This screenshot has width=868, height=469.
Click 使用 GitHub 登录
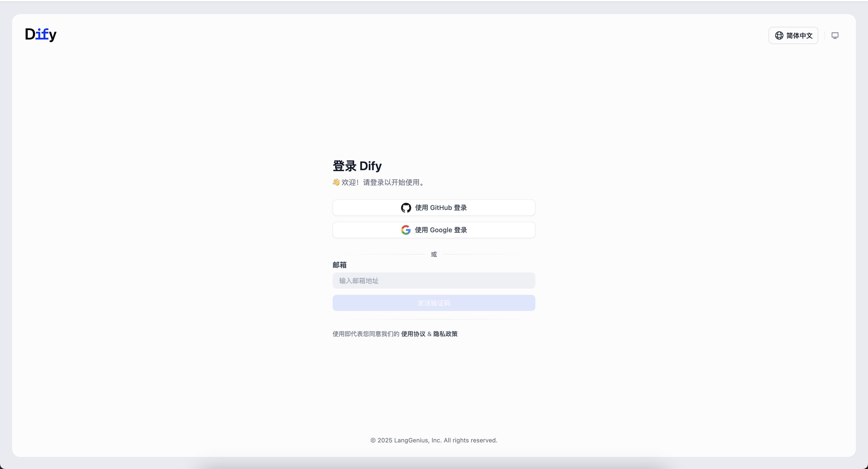[x=434, y=208]
